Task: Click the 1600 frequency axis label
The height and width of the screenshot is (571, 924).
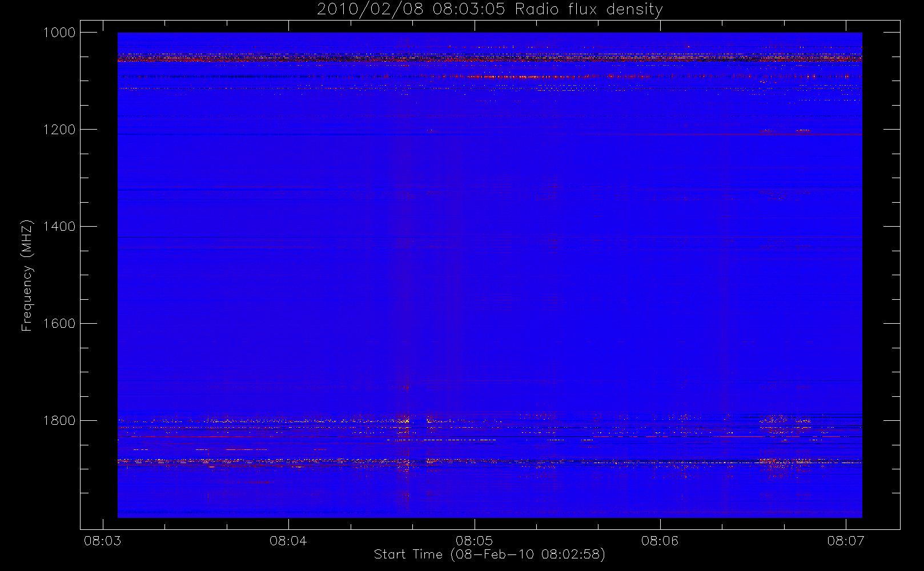Action: [59, 324]
